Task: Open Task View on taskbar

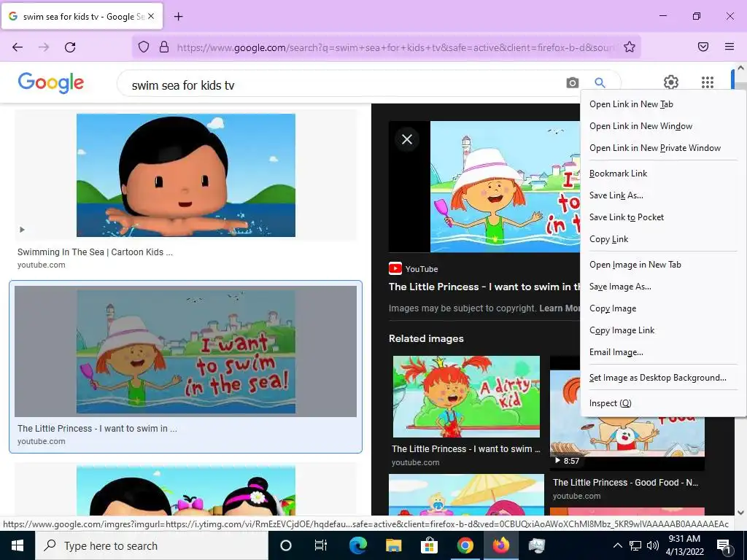Action: tap(321, 545)
